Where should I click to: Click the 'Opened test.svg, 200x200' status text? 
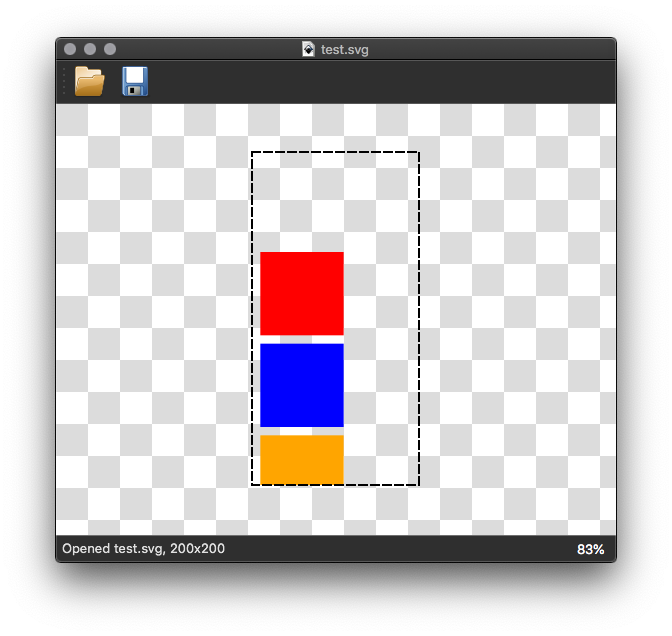click(x=143, y=549)
